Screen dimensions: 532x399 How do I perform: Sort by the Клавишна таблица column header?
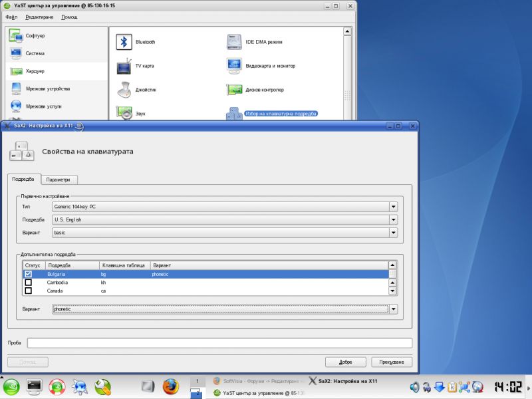(x=124, y=265)
